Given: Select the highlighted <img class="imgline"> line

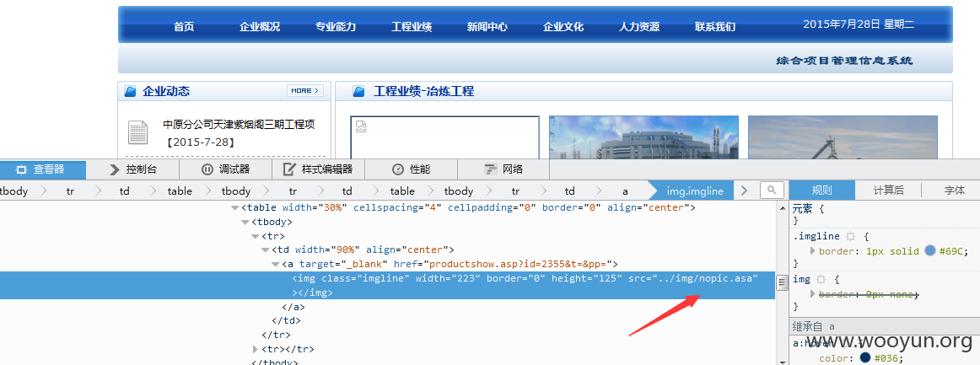Looking at the screenshot, I should coord(387,285).
